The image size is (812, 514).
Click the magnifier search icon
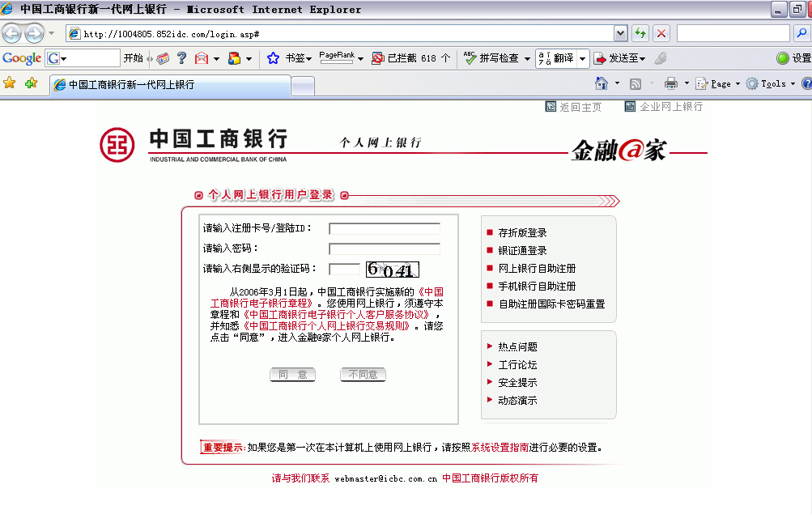tap(801, 34)
